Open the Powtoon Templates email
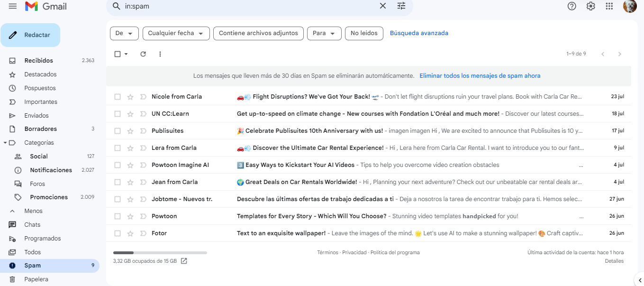The image size is (644, 286). 369,216
